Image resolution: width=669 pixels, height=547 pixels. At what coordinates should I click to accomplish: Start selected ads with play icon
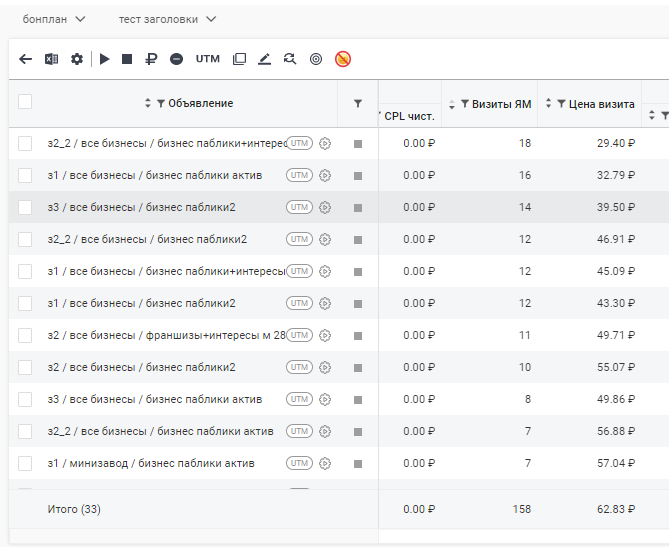coord(105,59)
